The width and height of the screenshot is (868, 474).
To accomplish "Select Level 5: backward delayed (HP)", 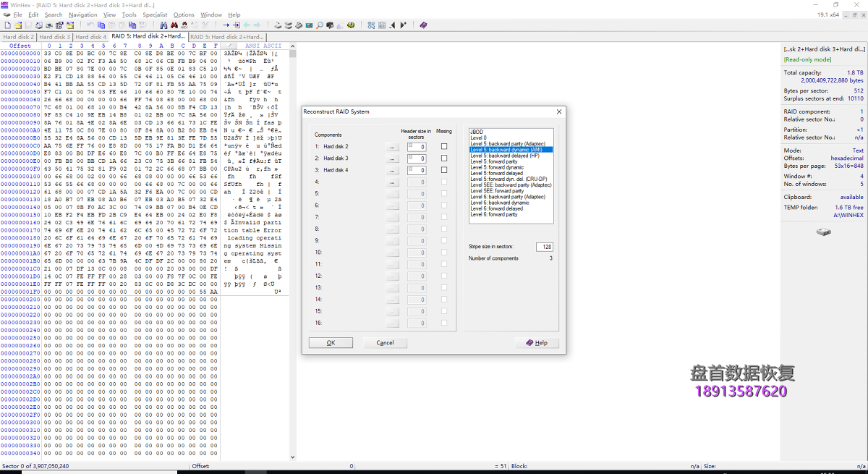I will (511, 156).
